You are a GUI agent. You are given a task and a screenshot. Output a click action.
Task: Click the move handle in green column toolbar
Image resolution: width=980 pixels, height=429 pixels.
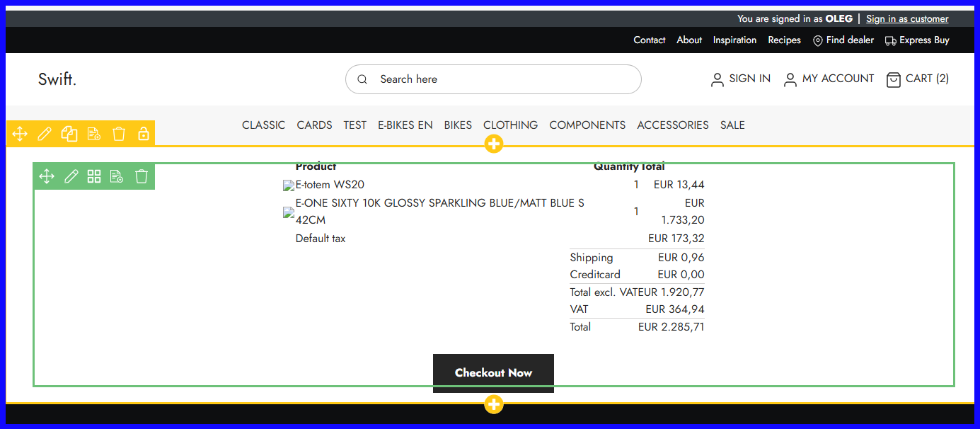click(47, 176)
